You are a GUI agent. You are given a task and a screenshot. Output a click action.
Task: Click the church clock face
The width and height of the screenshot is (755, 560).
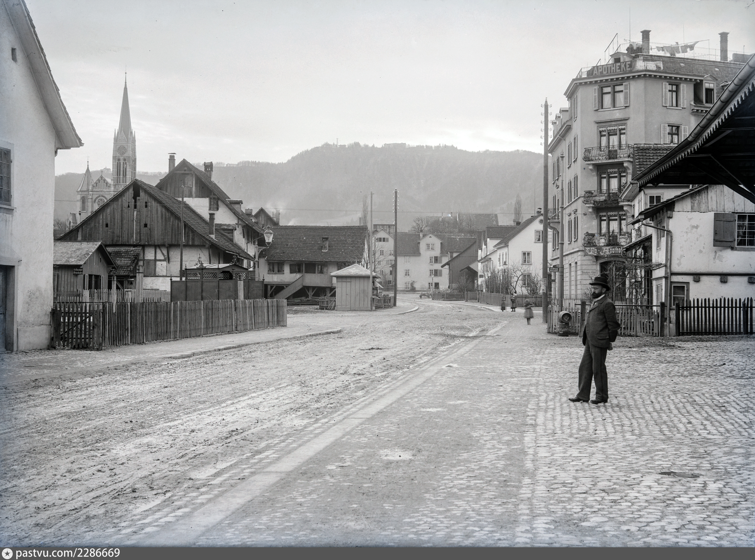[x=121, y=150]
